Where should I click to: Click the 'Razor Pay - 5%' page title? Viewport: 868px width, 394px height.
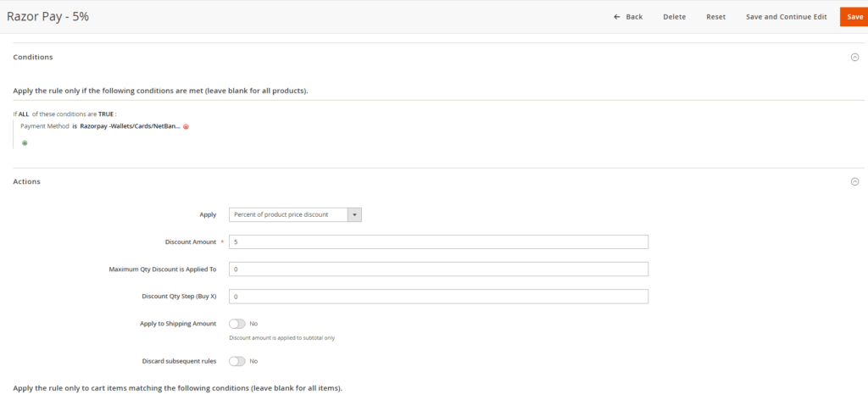48,17
